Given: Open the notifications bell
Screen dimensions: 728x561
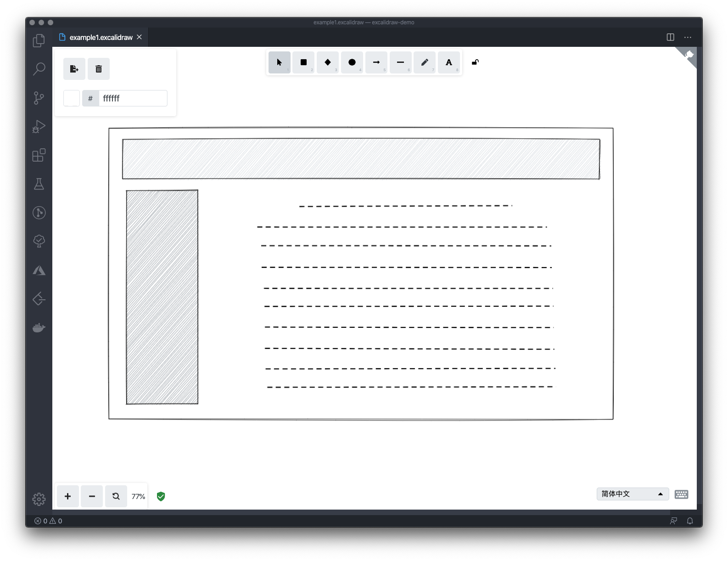Looking at the screenshot, I should pyautogui.click(x=690, y=521).
